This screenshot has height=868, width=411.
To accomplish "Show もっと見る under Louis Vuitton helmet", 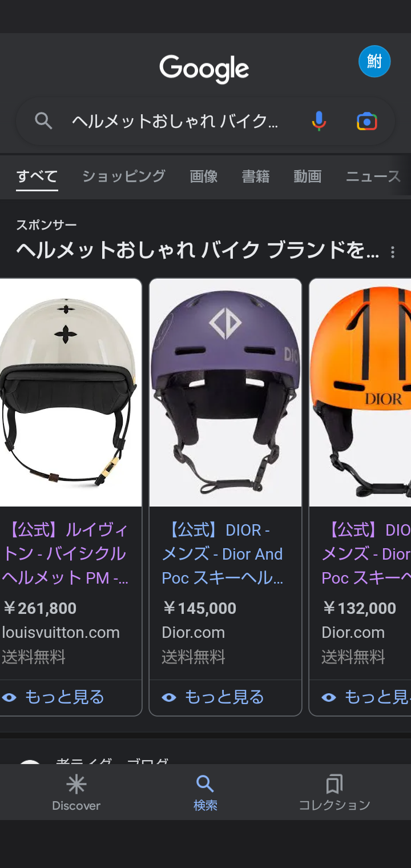I will click(53, 697).
